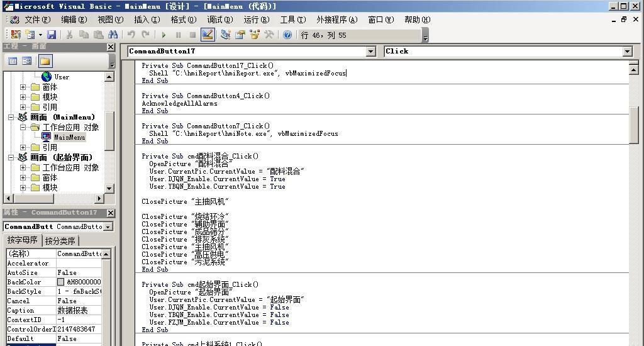Close the 工程 project panel
The width and height of the screenshot is (644, 346).
click(x=111, y=47)
